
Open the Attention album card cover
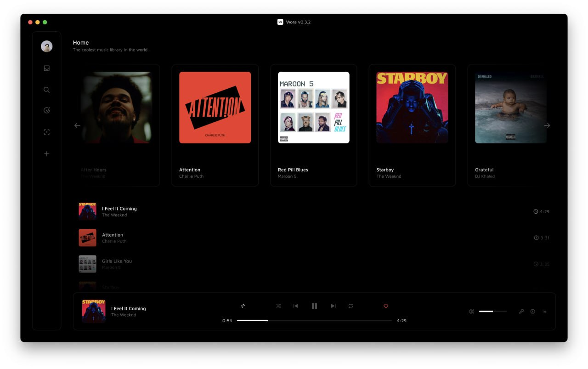pos(215,108)
